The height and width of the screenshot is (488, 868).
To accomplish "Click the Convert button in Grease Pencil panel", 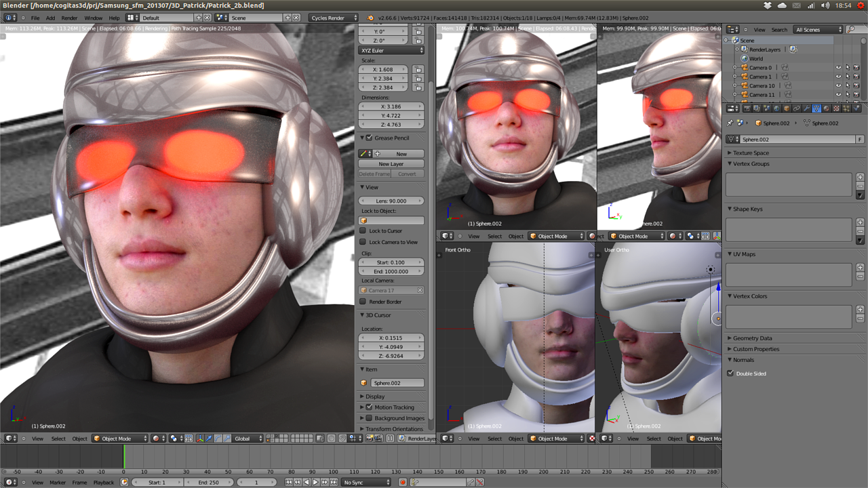I will point(407,174).
